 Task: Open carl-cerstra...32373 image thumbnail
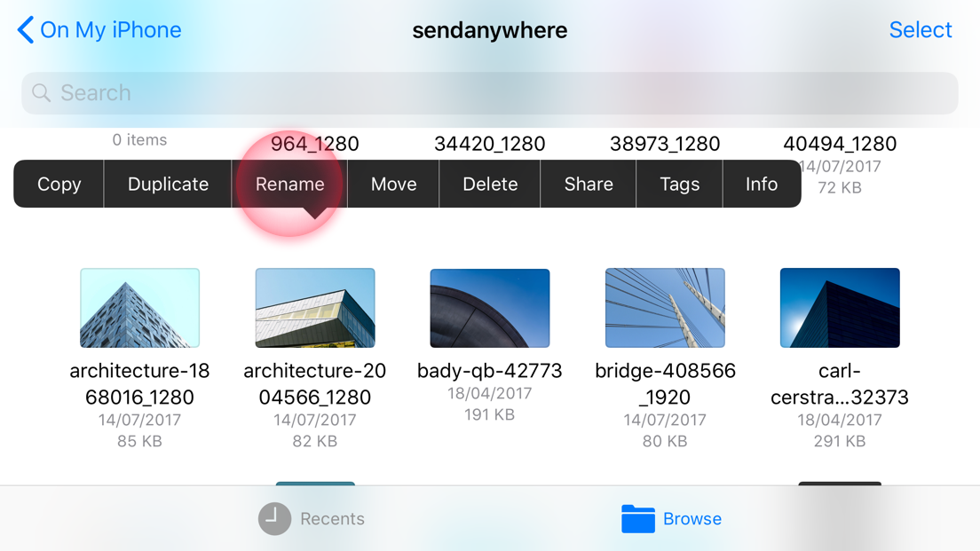tap(840, 308)
